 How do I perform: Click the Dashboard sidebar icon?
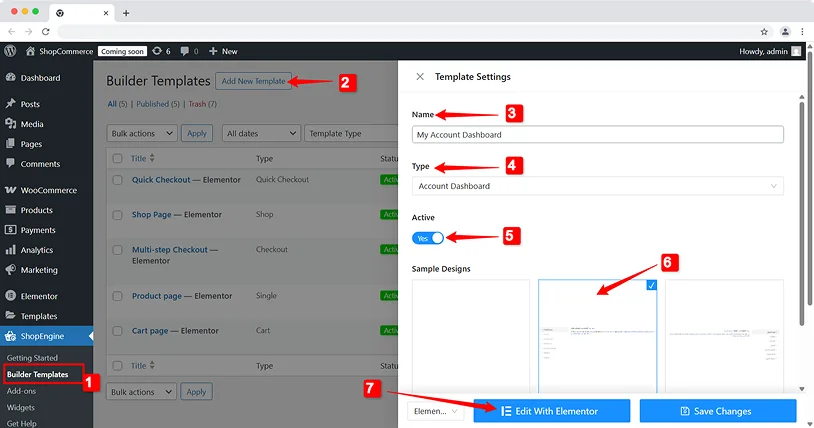pyautogui.click(x=10, y=77)
